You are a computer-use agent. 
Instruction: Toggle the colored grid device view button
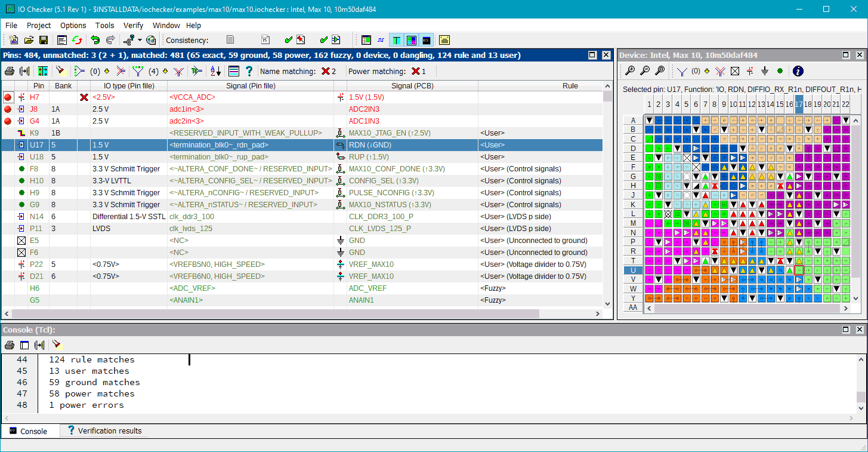tap(412, 40)
